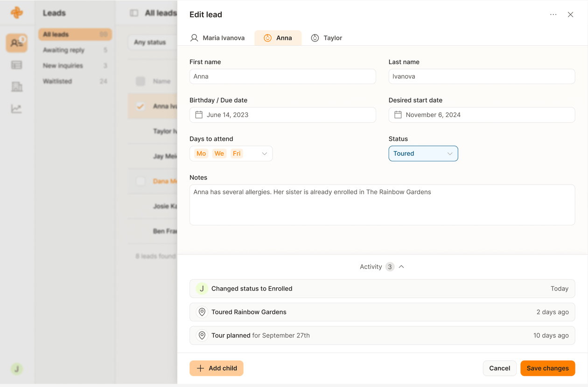The image size is (588, 387).
Task: Click the Add child button
Action: (217, 368)
